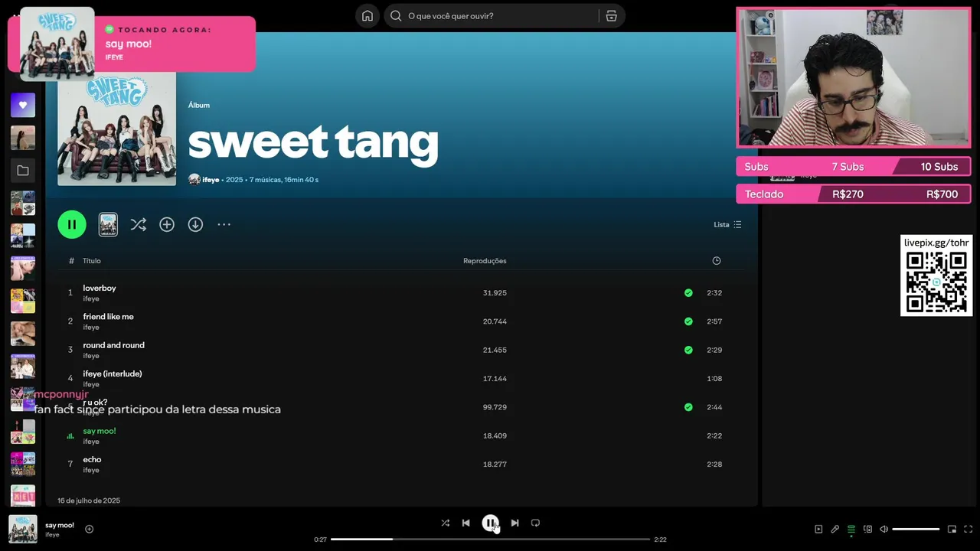Click the 'Reproduções' column header
Viewport: 980px width, 551px height.
click(x=485, y=261)
